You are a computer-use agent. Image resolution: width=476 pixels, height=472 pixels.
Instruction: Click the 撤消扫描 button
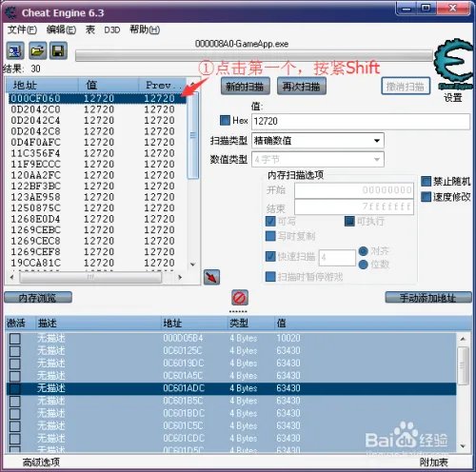pos(406,86)
